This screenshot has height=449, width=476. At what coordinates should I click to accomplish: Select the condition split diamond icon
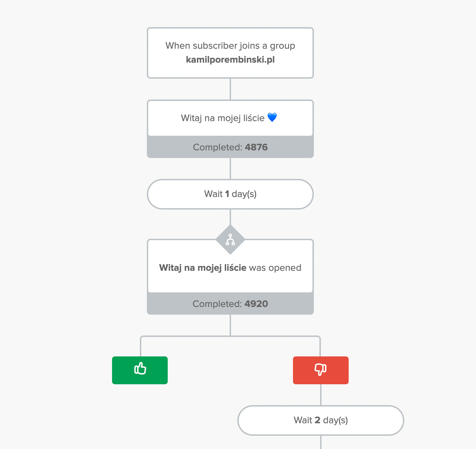click(230, 239)
